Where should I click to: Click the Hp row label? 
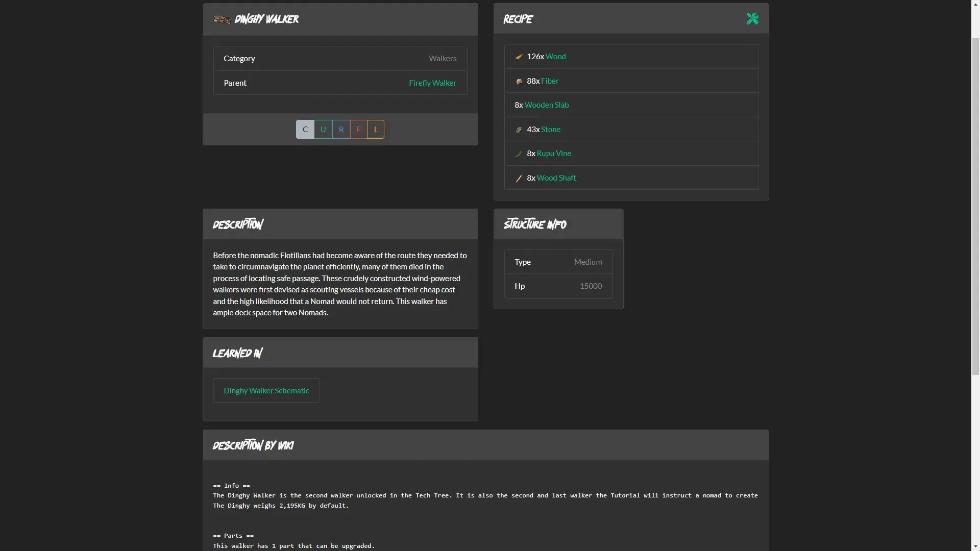click(x=520, y=286)
